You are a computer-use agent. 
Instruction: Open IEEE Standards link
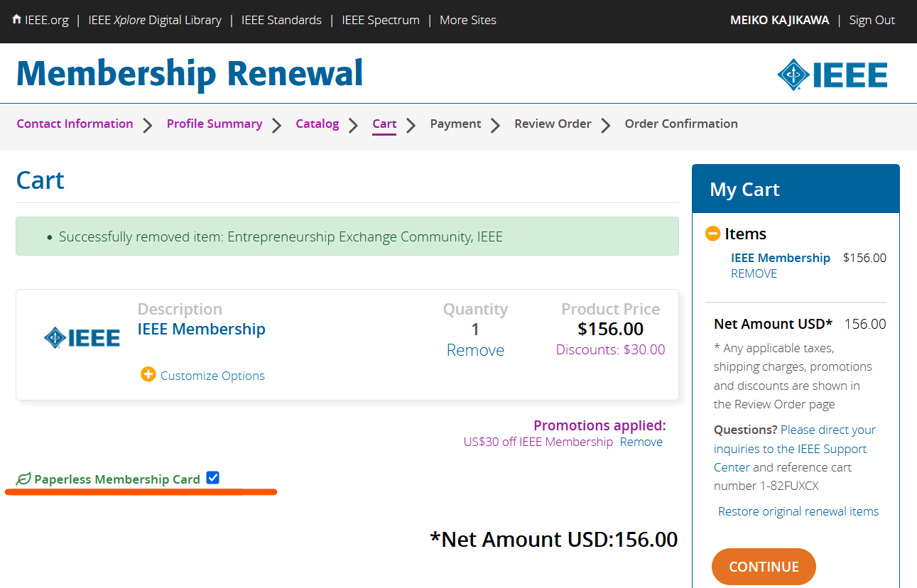(x=281, y=20)
